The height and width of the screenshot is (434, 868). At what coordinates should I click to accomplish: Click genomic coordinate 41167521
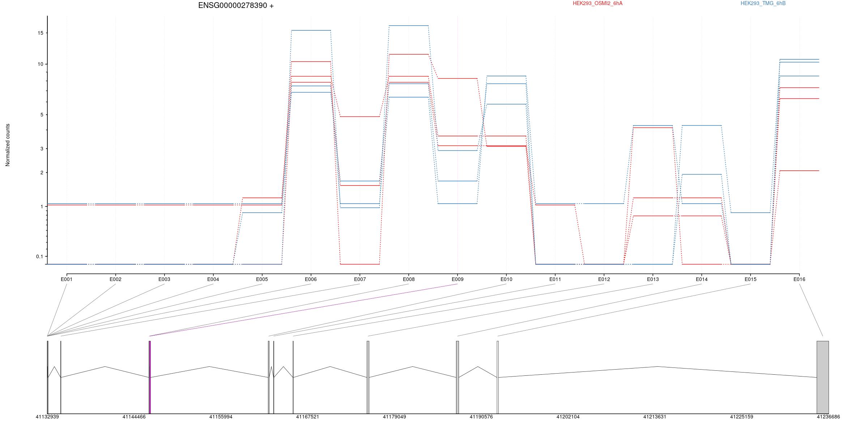[x=307, y=417]
